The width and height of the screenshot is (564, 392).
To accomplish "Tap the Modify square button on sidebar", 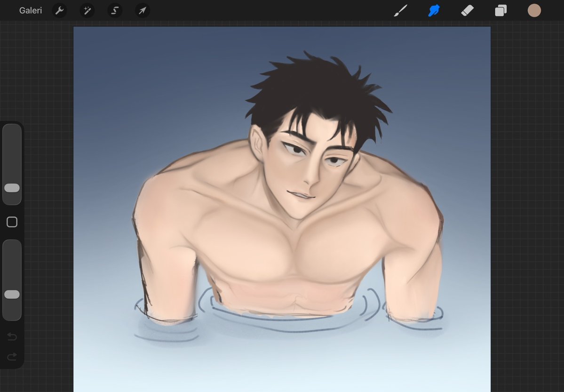I will point(12,222).
